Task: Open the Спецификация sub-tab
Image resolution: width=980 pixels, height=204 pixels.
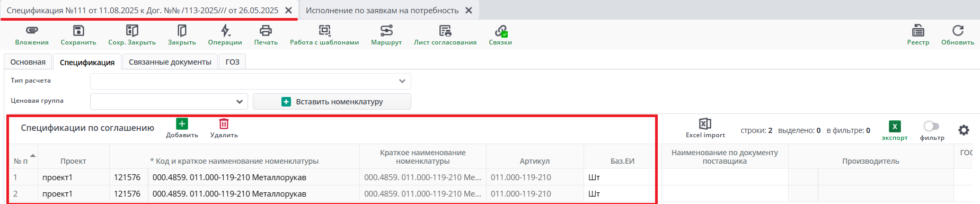Action: pos(87,62)
